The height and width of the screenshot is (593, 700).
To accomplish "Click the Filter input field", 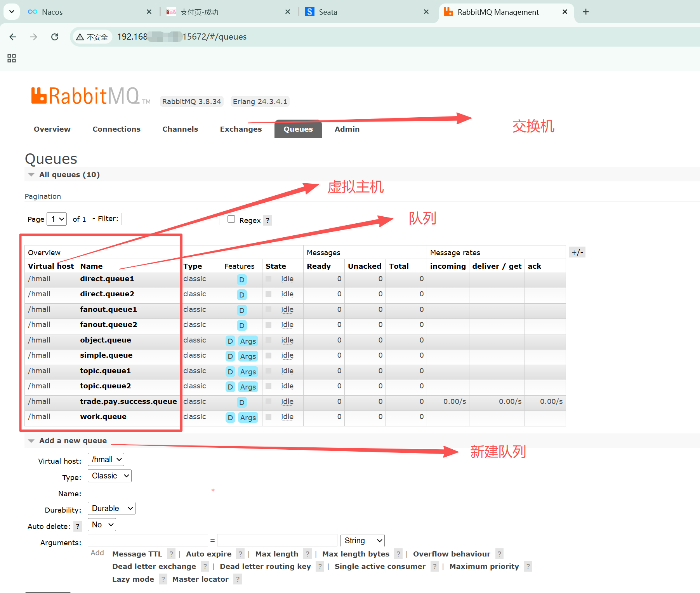I will [x=170, y=219].
